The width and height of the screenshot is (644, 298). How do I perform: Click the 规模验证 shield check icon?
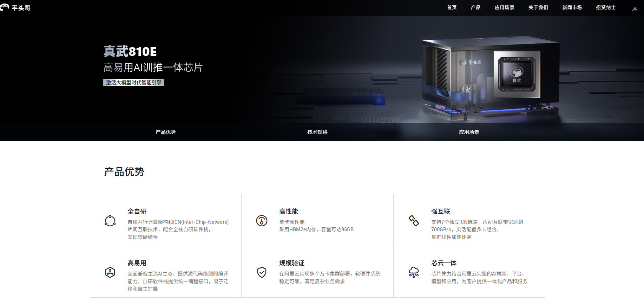click(x=262, y=272)
